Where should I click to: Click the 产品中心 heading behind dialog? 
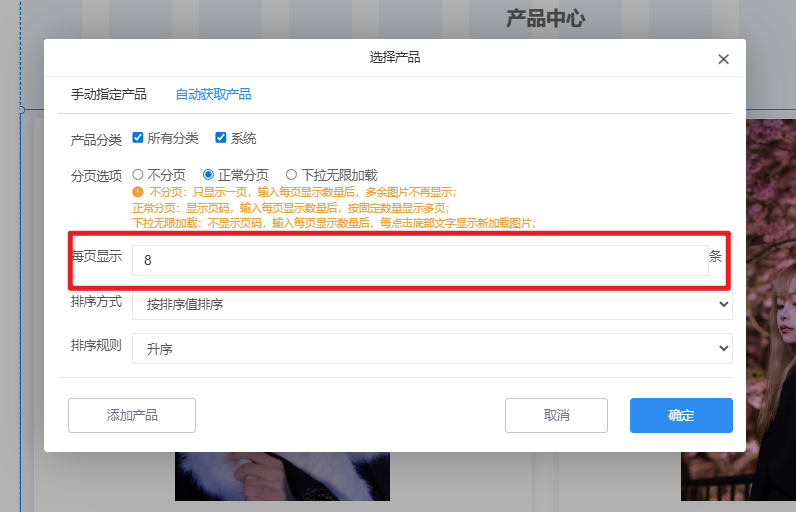pos(546,18)
